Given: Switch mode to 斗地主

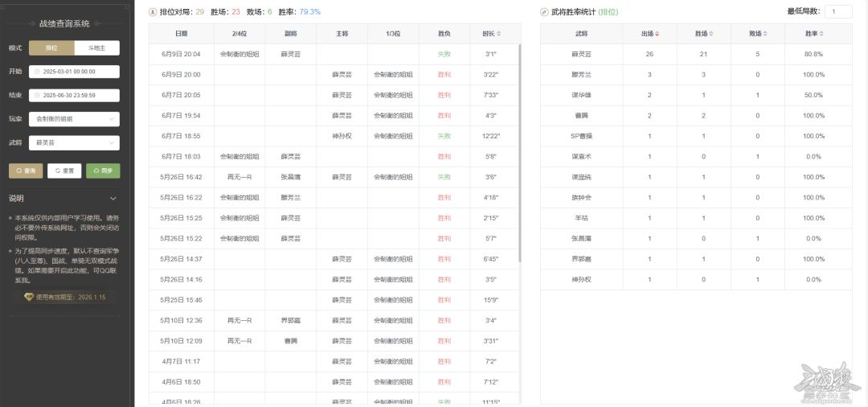Looking at the screenshot, I should (97, 48).
